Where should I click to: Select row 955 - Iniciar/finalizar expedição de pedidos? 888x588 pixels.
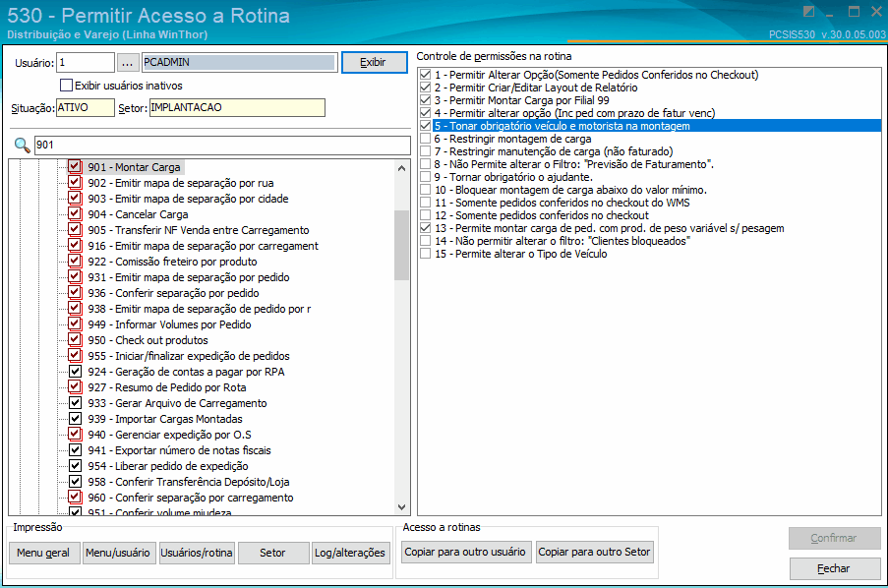coord(189,356)
